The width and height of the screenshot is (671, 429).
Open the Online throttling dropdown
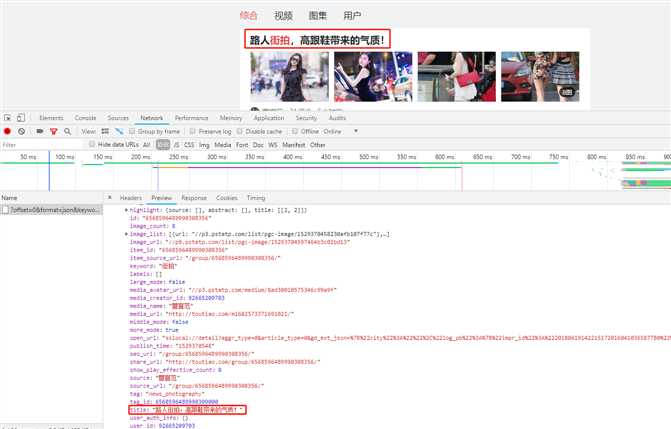pyautogui.click(x=341, y=131)
